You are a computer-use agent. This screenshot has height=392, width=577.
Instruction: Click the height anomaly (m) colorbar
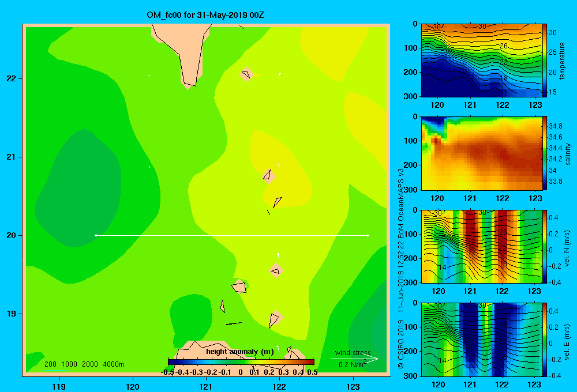241,362
